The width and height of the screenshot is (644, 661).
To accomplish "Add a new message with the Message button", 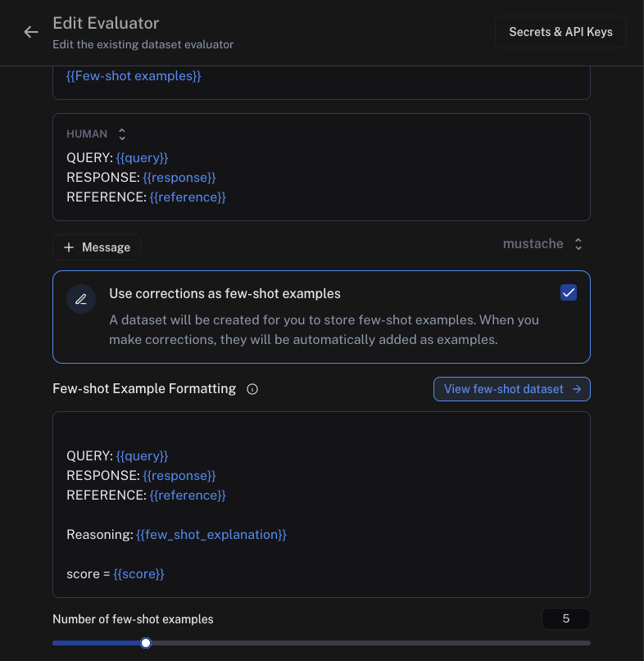I will point(97,247).
